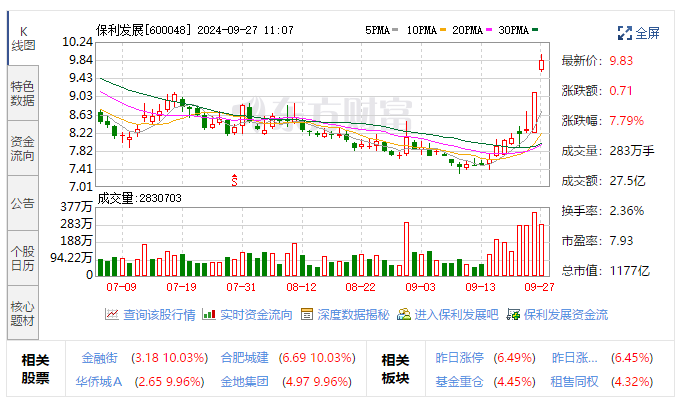Screen dimensions: 679x405
Task: Click the bar chart icon beside 实时资金流向
Action: pyautogui.click(x=209, y=314)
